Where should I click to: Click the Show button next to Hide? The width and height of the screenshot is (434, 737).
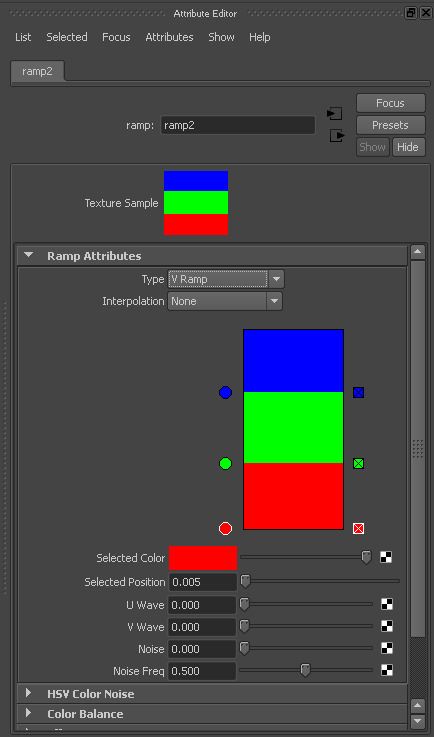point(372,147)
